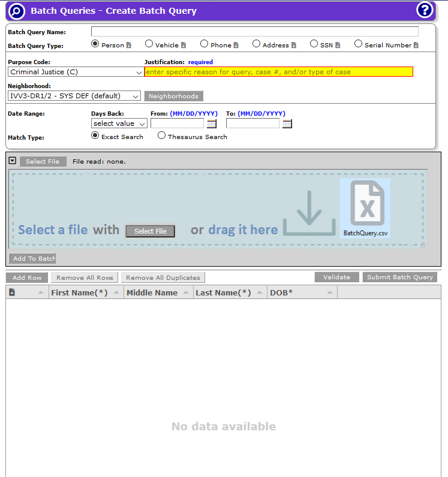448x477 pixels.
Task: Download the Vehicle template file icon
Action: (x=184, y=45)
